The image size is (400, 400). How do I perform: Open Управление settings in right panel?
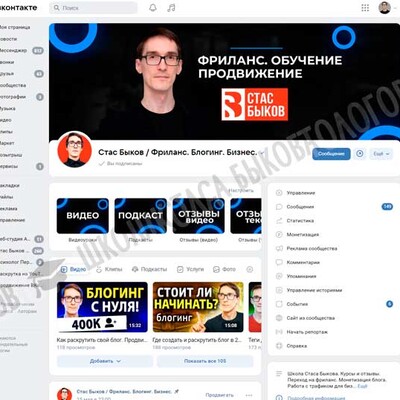point(301,193)
